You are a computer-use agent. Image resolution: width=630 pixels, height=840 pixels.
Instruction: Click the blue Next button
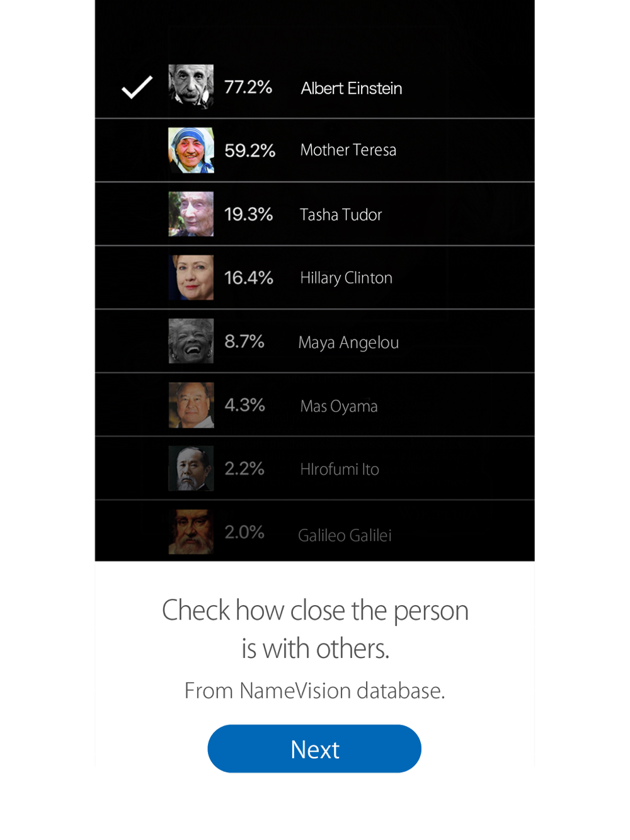[x=314, y=749]
